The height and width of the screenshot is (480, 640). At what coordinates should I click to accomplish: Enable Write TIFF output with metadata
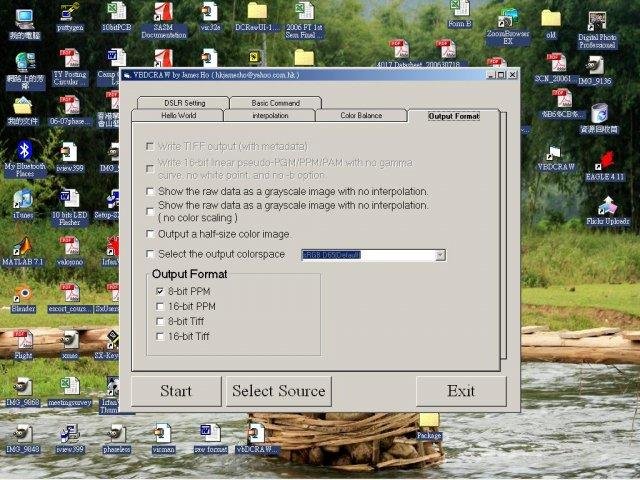click(x=150, y=146)
